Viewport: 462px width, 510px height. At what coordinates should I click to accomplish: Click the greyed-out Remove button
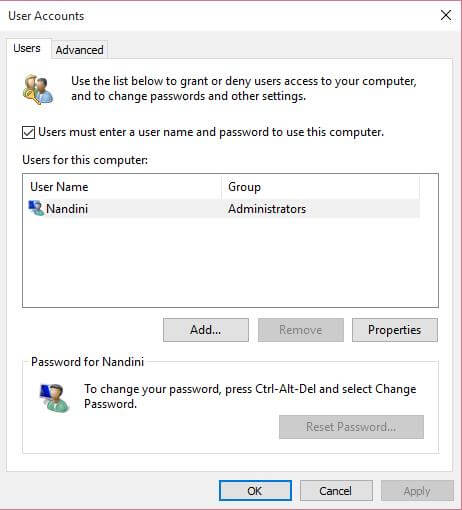(301, 330)
